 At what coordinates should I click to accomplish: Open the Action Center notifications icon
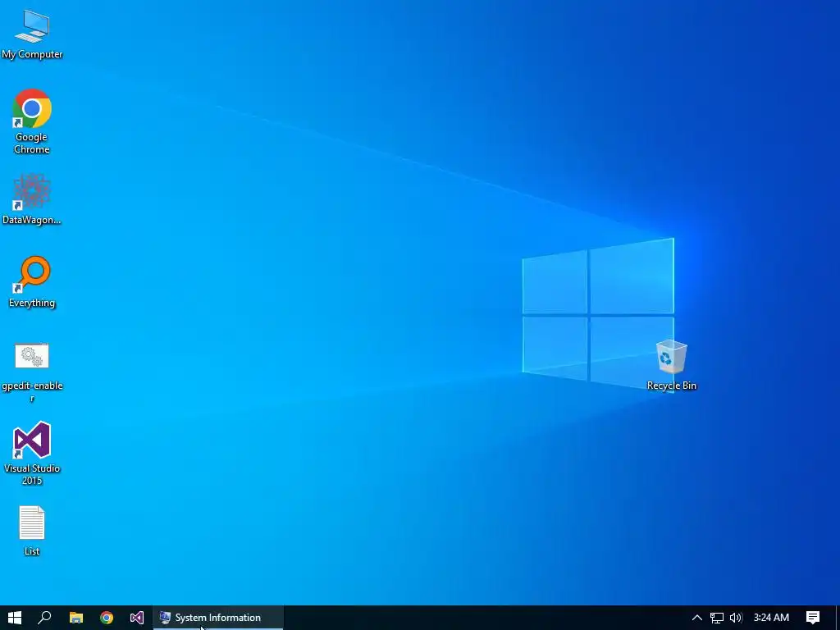[813, 618]
